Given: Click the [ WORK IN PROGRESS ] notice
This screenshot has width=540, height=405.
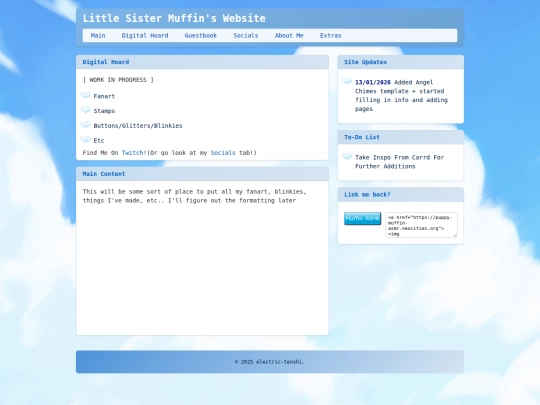Looking at the screenshot, I should click(118, 80).
